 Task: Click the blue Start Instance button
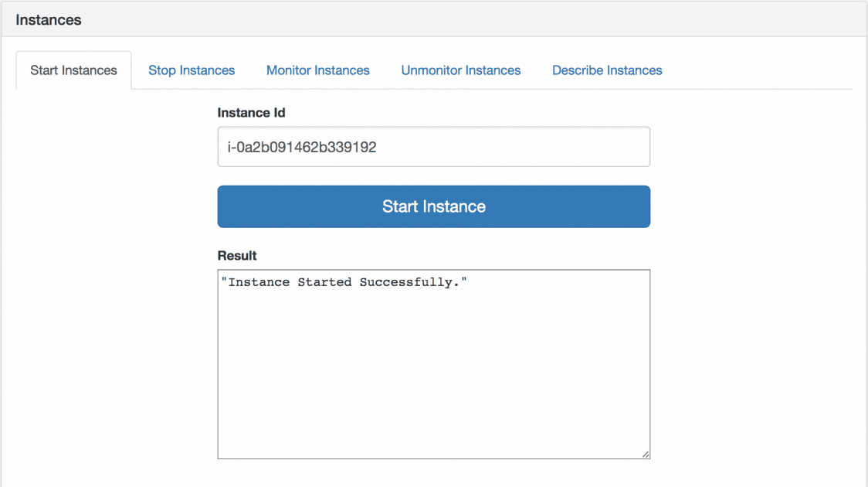pos(433,206)
